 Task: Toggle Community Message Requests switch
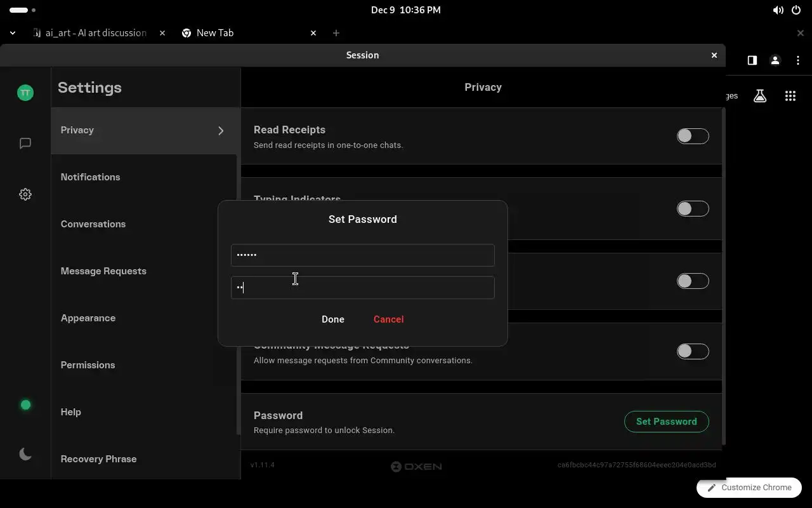[x=693, y=351]
